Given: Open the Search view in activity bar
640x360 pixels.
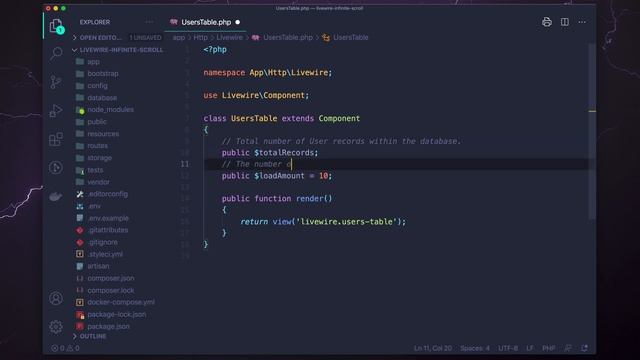Looking at the screenshot, I should (56, 53).
